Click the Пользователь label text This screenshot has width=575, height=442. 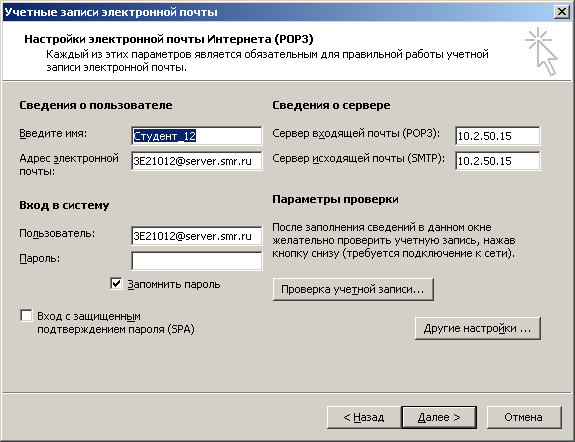click(x=57, y=234)
